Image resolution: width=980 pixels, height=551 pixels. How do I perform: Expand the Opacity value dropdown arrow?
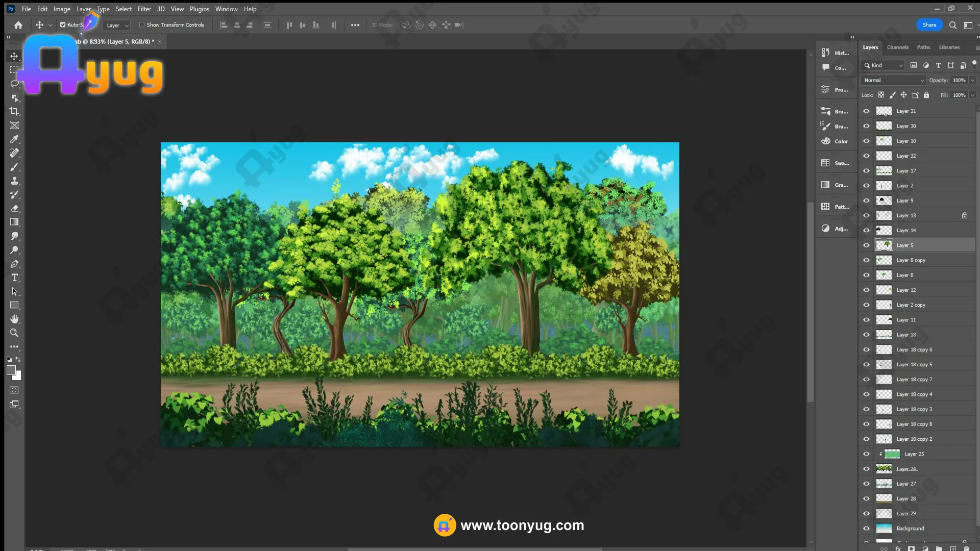pos(972,80)
